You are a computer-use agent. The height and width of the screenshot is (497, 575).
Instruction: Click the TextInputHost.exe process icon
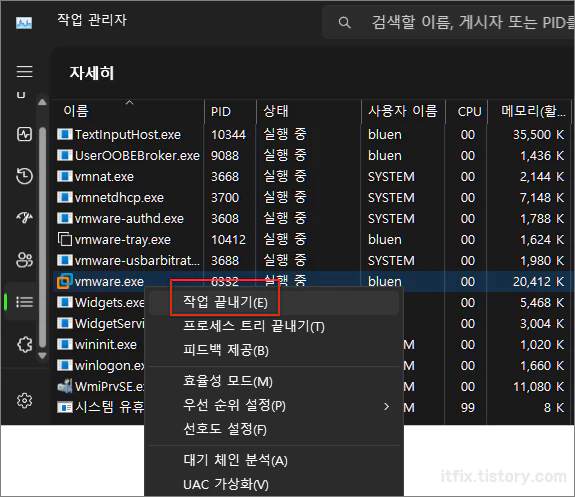point(65,134)
